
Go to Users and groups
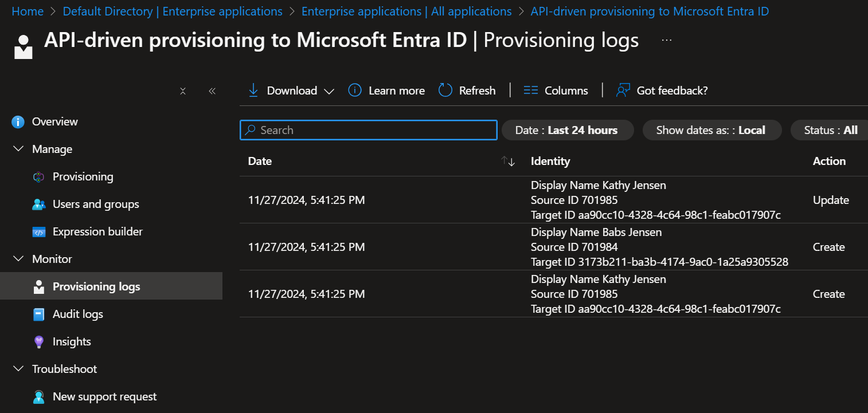pyautogui.click(x=96, y=204)
